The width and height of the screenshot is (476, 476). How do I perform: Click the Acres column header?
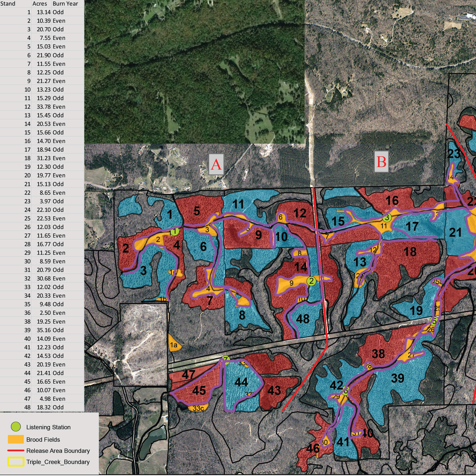coord(39,4)
